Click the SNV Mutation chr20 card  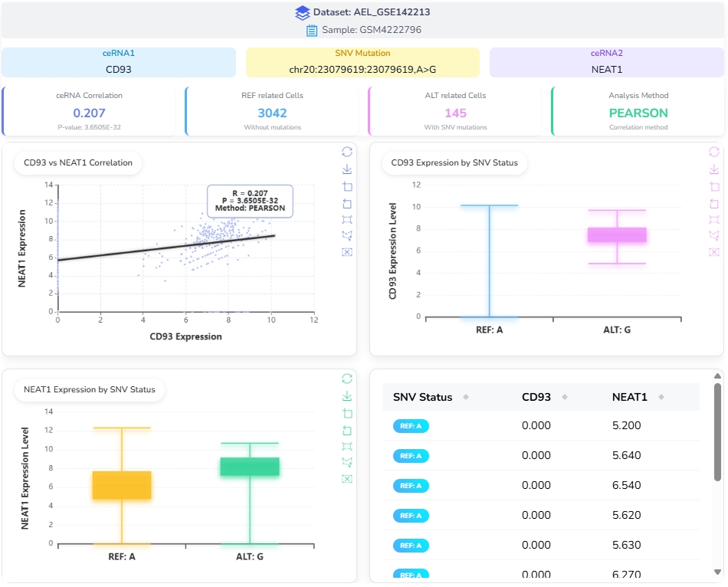pos(362,62)
